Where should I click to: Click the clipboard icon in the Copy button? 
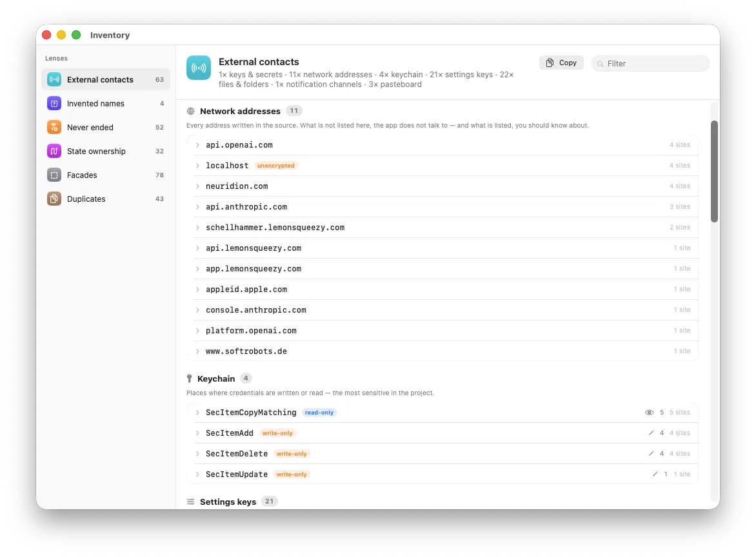pos(550,63)
